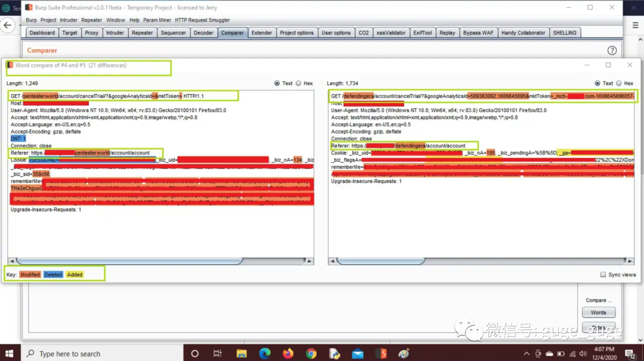Select Text radio on right panel
The width and height of the screenshot is (644, 361).
(x=597, y=83)
